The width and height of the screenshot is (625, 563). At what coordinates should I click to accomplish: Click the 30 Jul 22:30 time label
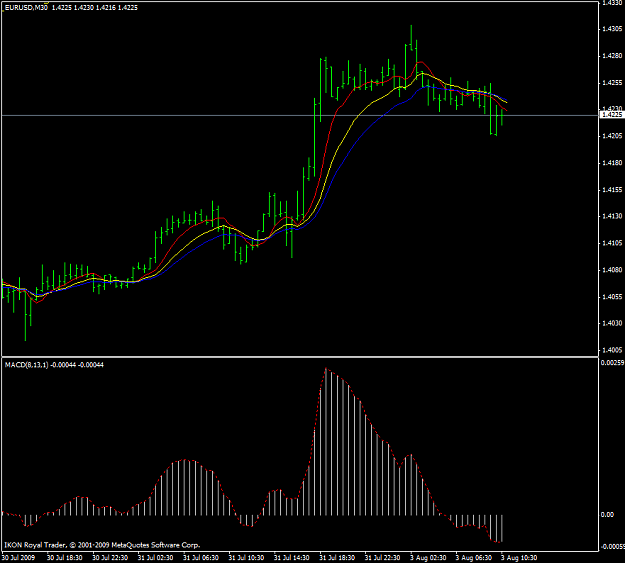[x=110, y=557]
